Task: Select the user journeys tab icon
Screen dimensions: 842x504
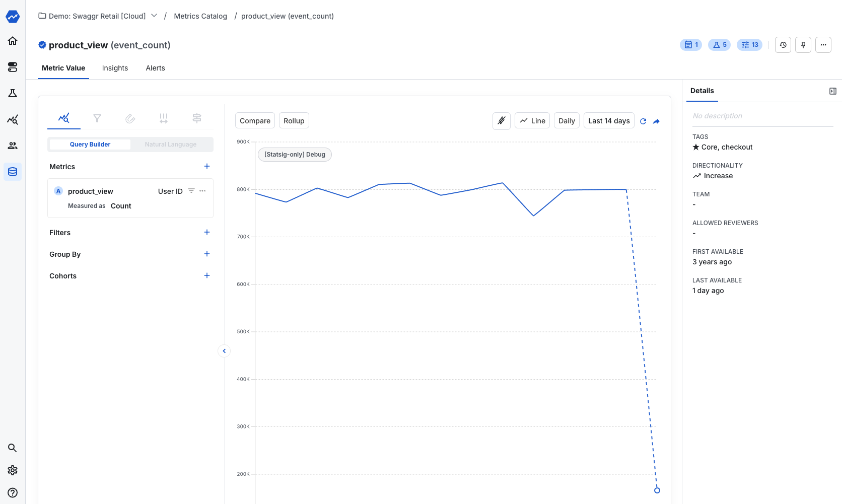Action: point(197,118)
